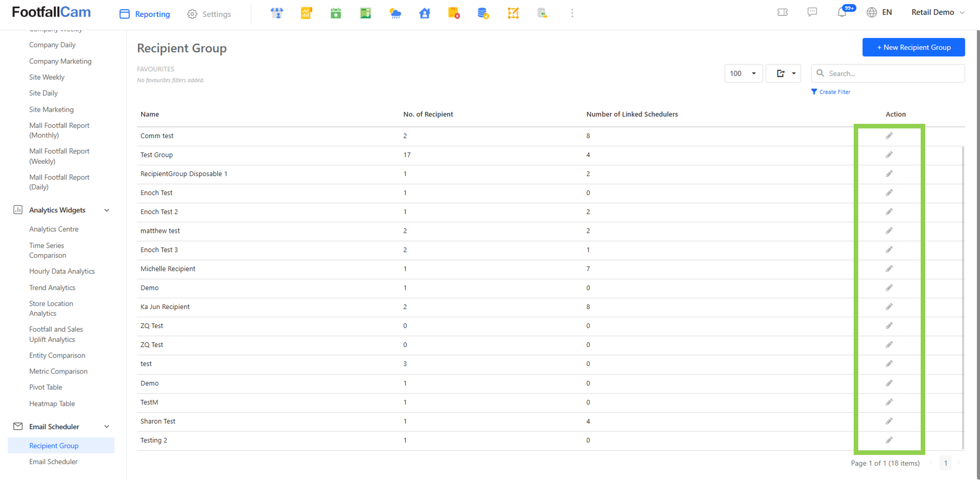The height and width of the screenshot is (480, 980).
Task: Open the green sales dollar icon
Action: coord(366,13)
